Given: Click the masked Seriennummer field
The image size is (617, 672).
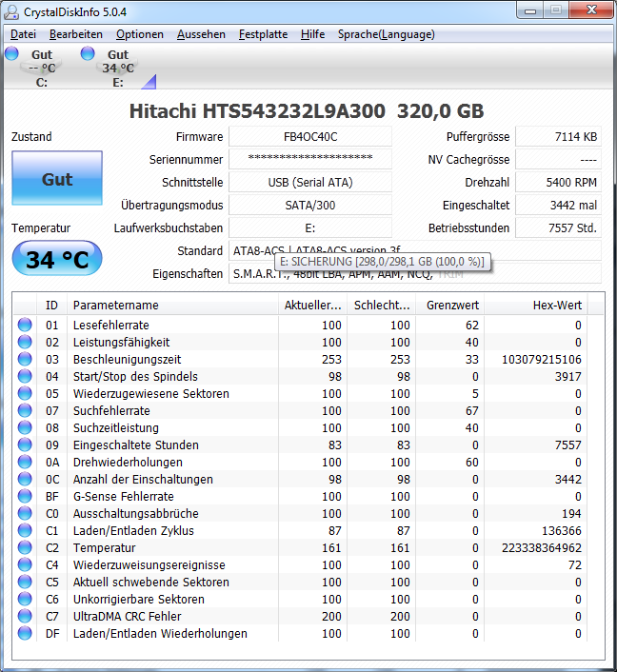Looking at the screenshot, I should coord(310,159).
